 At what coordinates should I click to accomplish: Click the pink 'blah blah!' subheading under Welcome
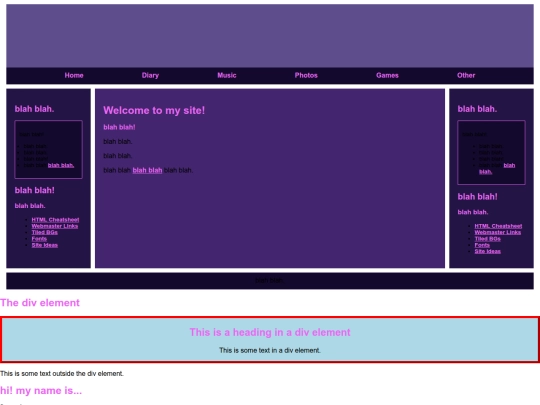click(x=119, y=127)
